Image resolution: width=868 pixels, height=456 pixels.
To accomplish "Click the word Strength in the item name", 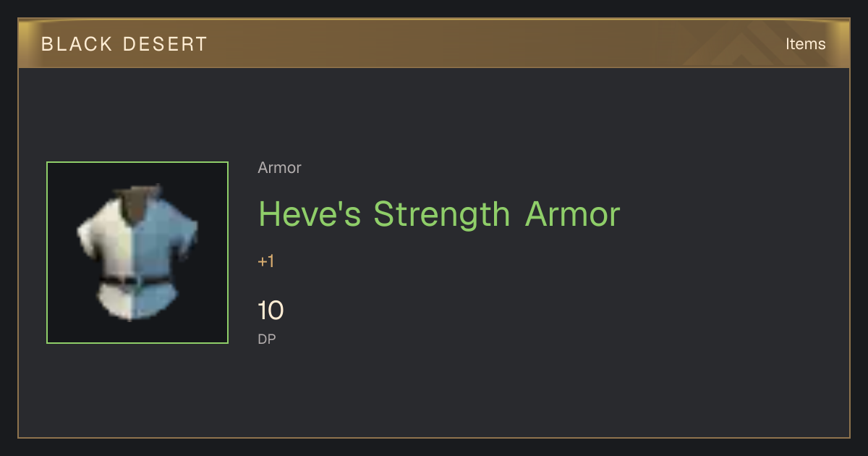I will click(x=442, y=214).
